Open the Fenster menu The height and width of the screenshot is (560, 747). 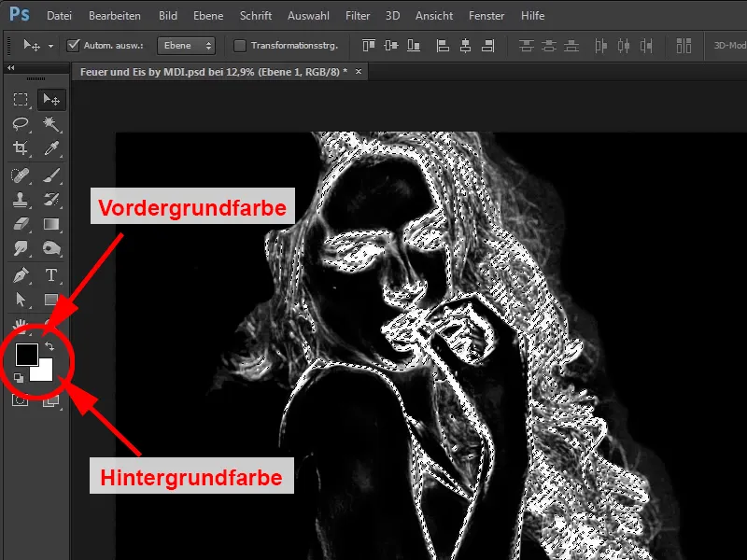click(x=486, y=16)
